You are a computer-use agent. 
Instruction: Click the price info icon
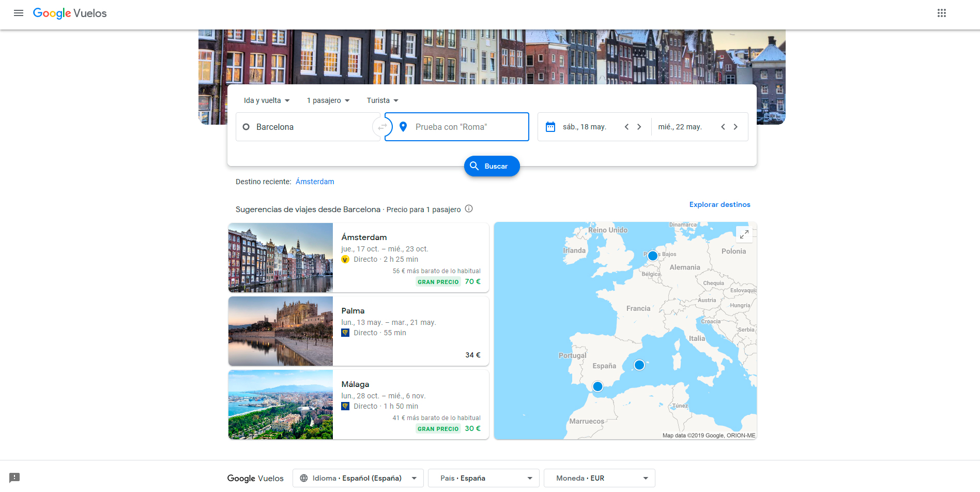[469, 209]
